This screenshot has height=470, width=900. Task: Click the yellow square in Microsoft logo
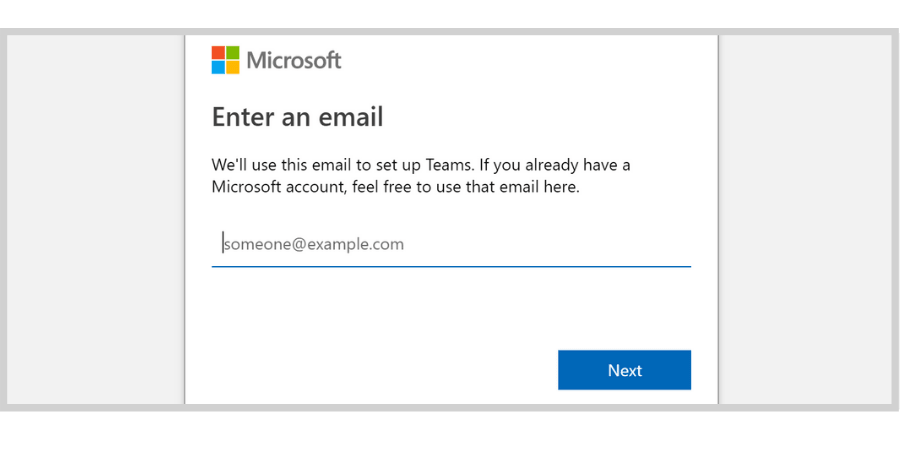232,68
